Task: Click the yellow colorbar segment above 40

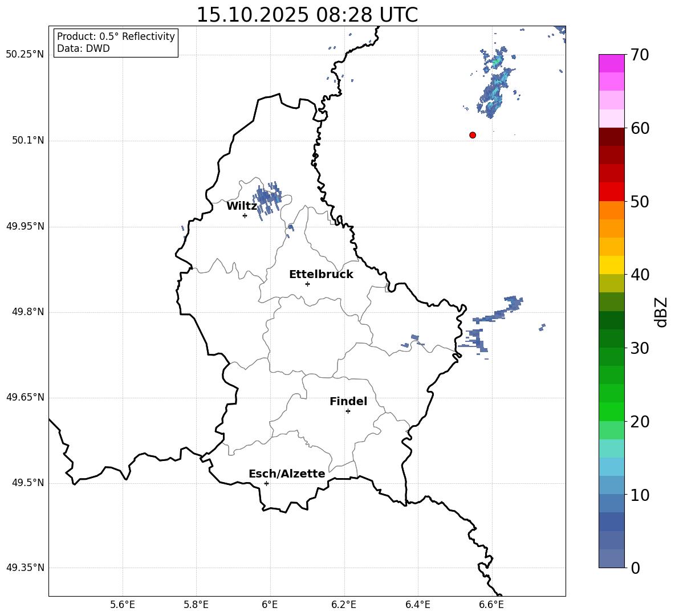Action: (611, 265)
